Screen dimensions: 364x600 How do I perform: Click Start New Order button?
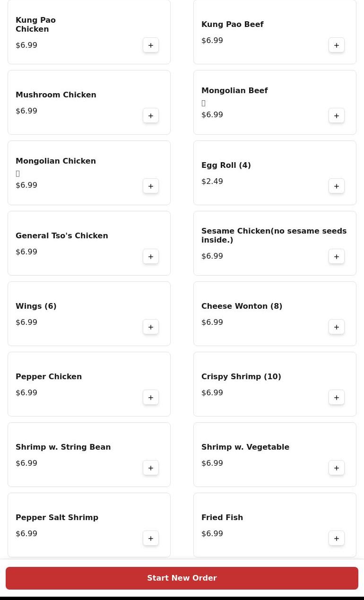(182, 578)
